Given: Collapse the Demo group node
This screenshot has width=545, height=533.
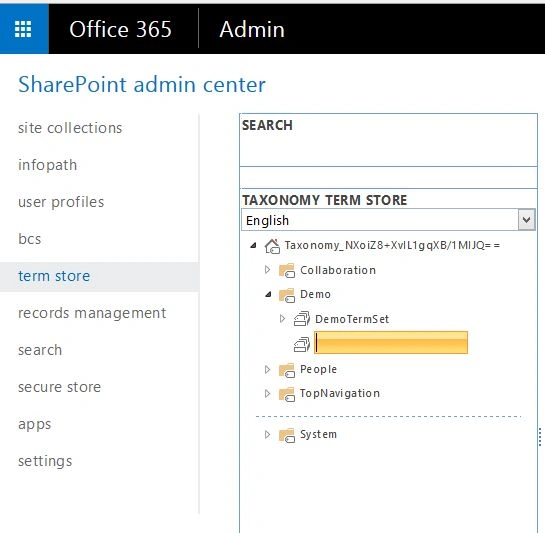Looking at the screenshot, I should [x=268, y=294].
